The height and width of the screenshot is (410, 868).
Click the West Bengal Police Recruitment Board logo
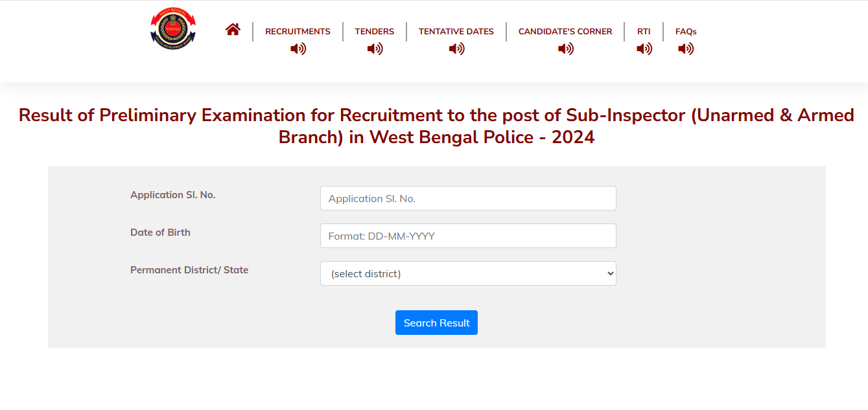(172, 28)
